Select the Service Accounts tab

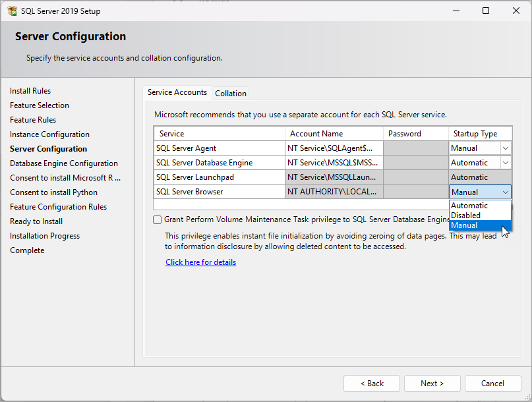point(177,92)
